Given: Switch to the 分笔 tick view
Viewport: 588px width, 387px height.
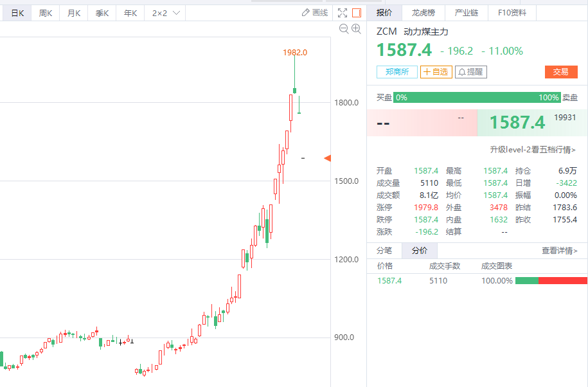Looking at the screenshot, I should (384, 251).
